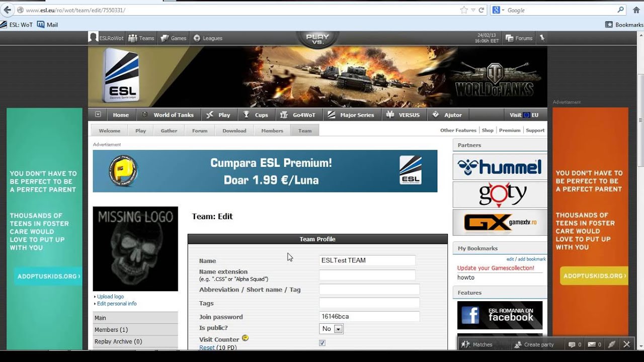Click the pin icon next to Forums

(x=542, y=38)
